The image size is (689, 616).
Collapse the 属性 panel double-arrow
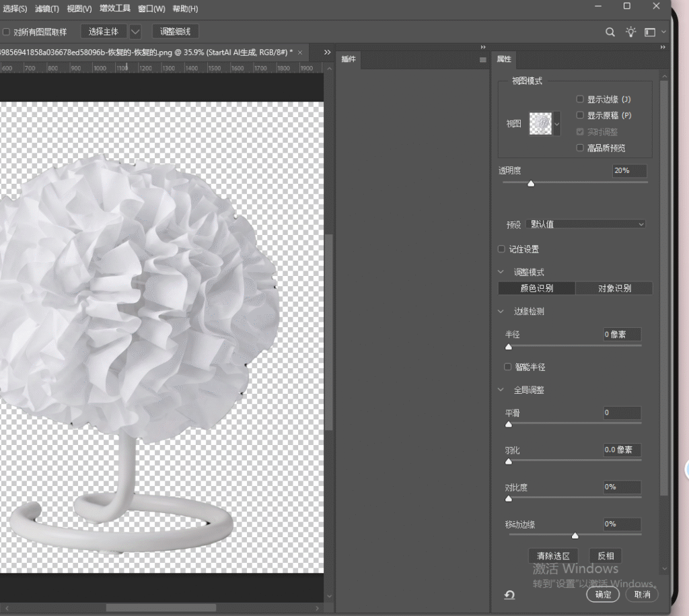point(663,47)
